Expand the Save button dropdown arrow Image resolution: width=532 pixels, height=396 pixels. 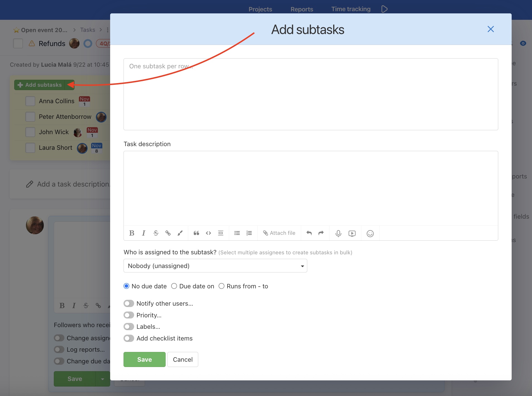point(102,379)
